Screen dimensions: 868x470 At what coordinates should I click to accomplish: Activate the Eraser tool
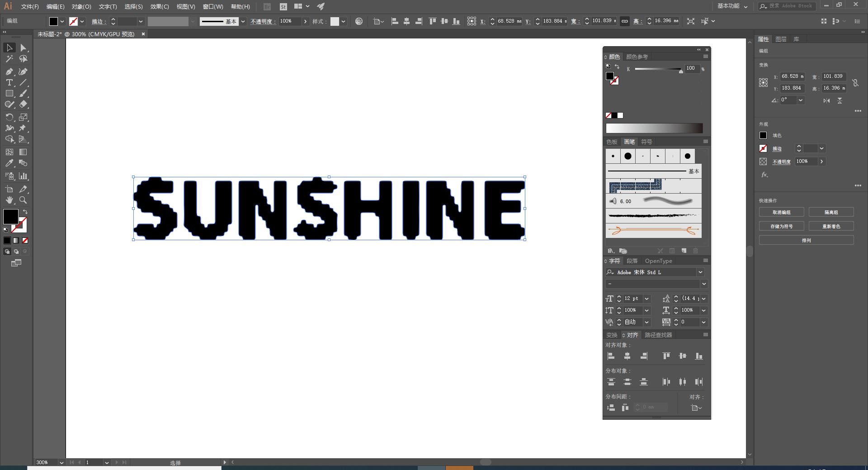coord(23,104)
